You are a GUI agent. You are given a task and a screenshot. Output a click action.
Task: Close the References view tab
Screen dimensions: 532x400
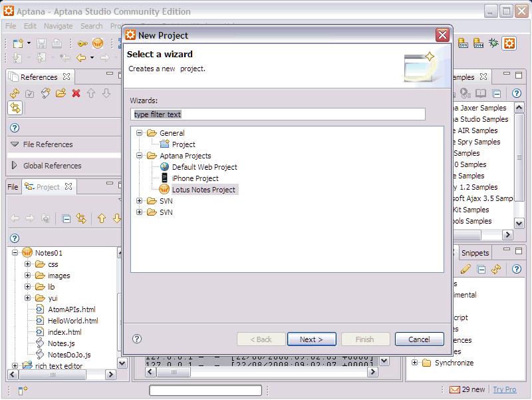point(66,77)
